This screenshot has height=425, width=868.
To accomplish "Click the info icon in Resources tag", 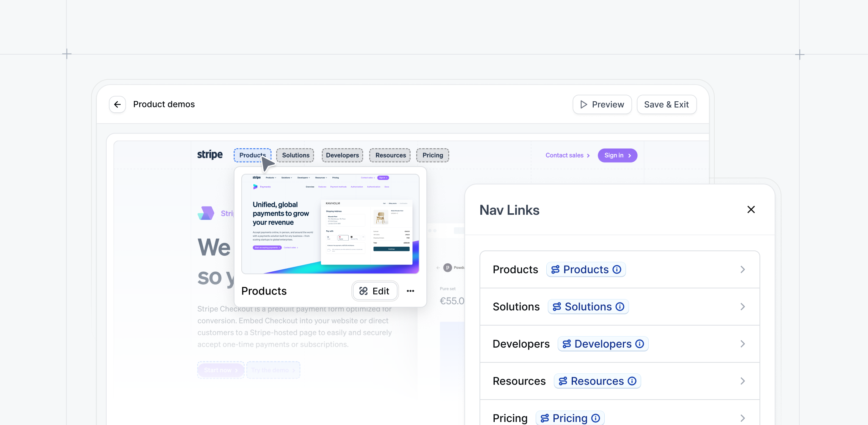I will tap(632, 381).
